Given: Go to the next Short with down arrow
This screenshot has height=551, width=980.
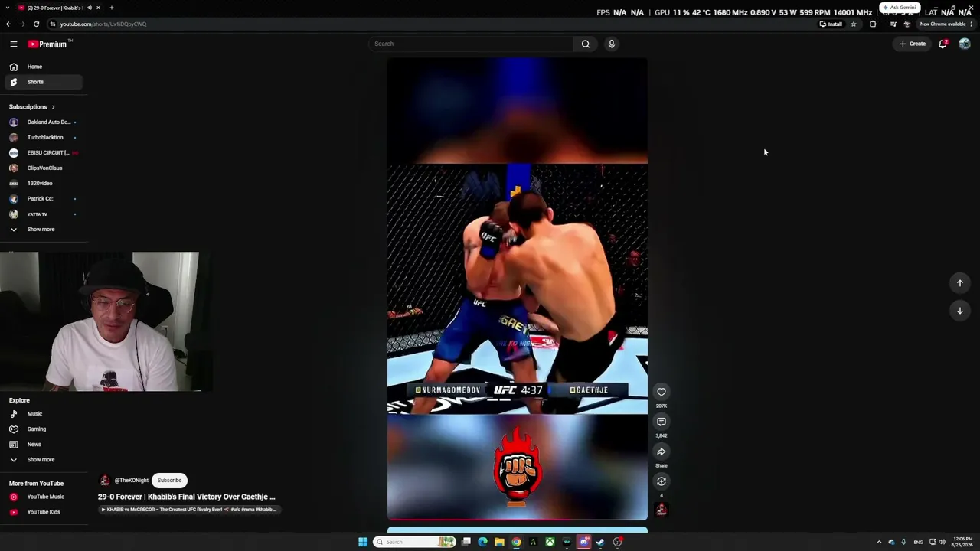Looking at the screenshot, I should pyautogui.click(x=960, y=311).
